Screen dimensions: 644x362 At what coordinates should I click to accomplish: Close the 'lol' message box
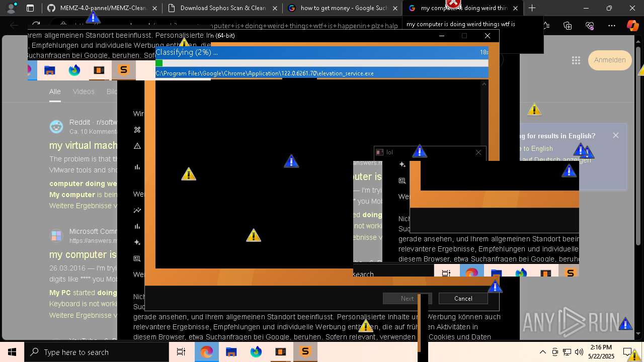pyautogui.click(x=478, y=152)
